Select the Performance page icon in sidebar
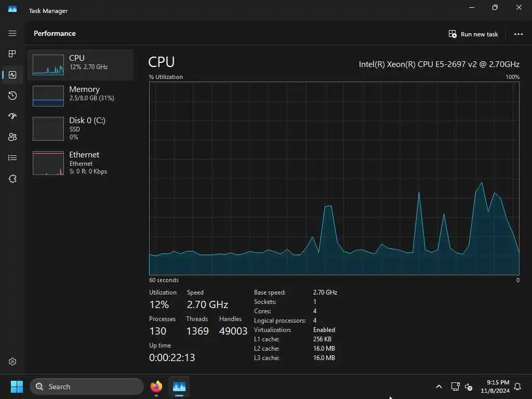The height and width of the screenshot is (399, 532). pos(12,75)
